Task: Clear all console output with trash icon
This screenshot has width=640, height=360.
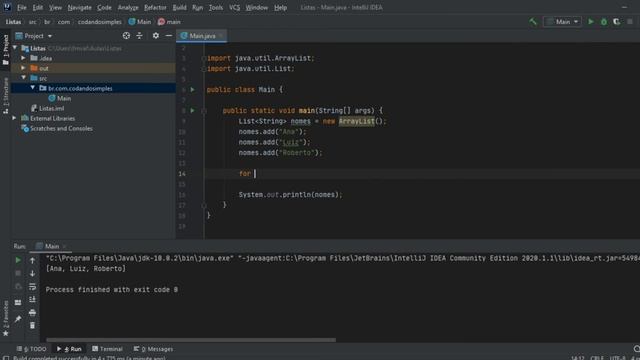Action: [x=32, y=325]
